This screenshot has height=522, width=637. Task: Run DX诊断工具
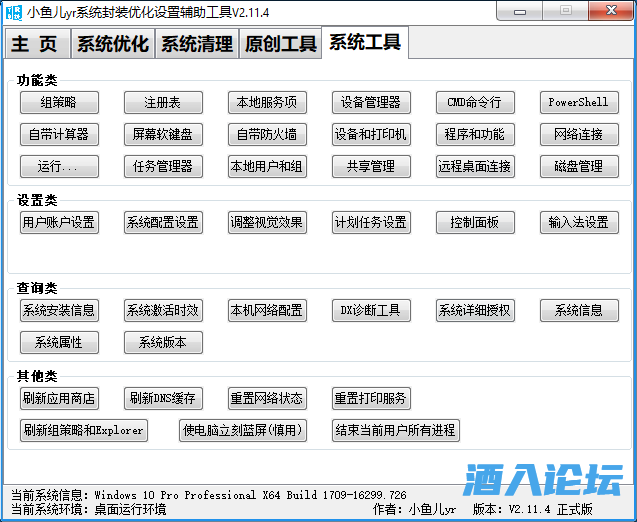(371, 311)
